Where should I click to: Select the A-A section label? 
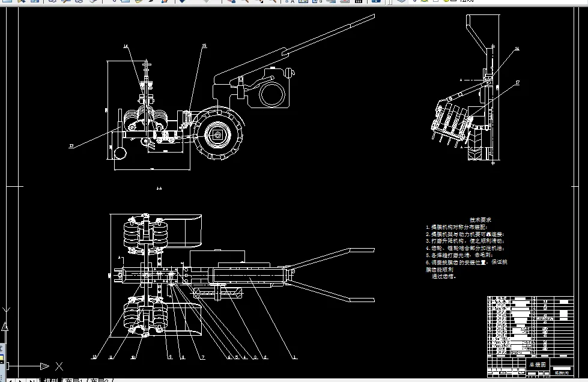(x=159, y=189)
